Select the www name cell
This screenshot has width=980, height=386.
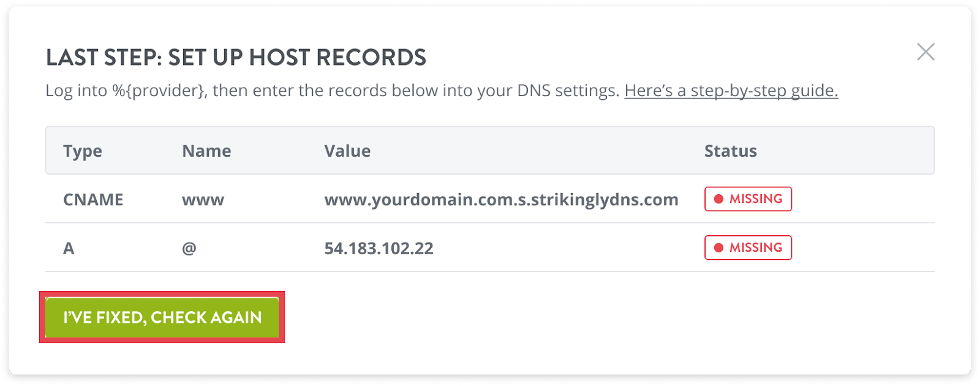203,200
